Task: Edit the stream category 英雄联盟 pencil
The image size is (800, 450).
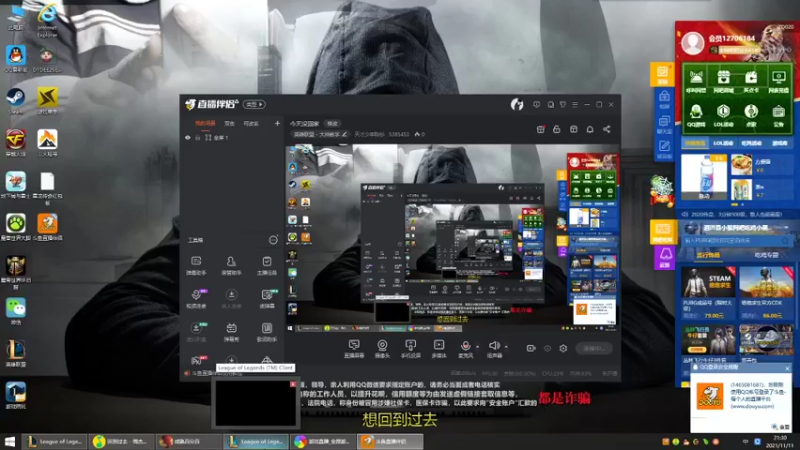Action: pyautogui.click(x=344, y=135)
